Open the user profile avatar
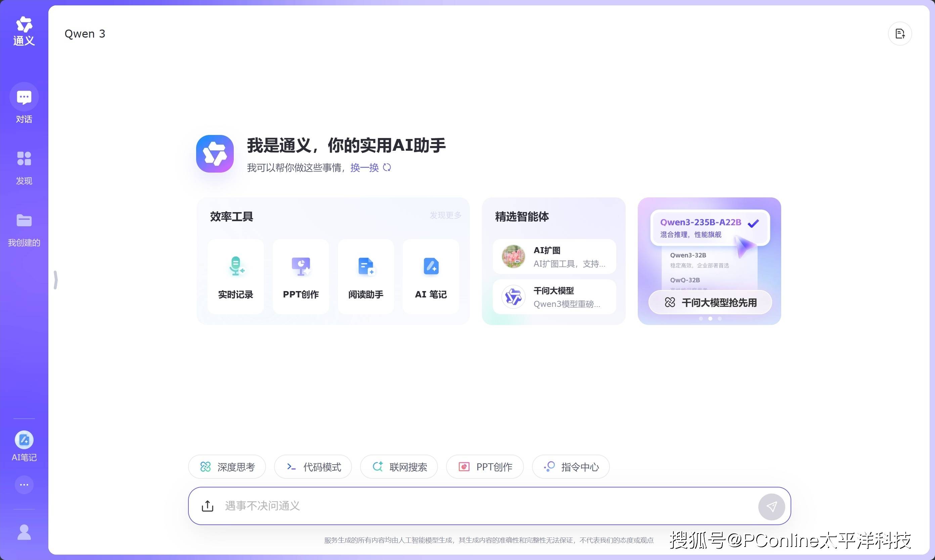 pos(24,532)
